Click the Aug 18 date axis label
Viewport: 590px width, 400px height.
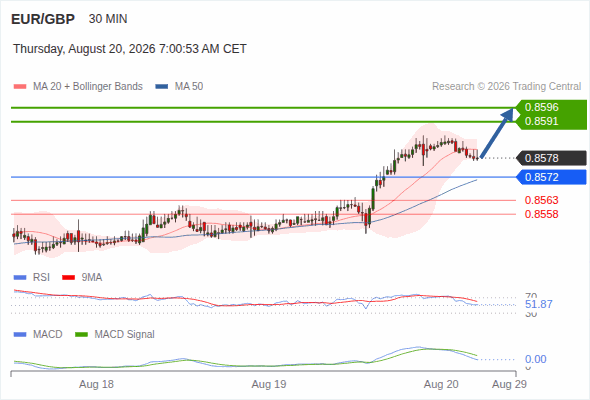click(x=96, y=385)
